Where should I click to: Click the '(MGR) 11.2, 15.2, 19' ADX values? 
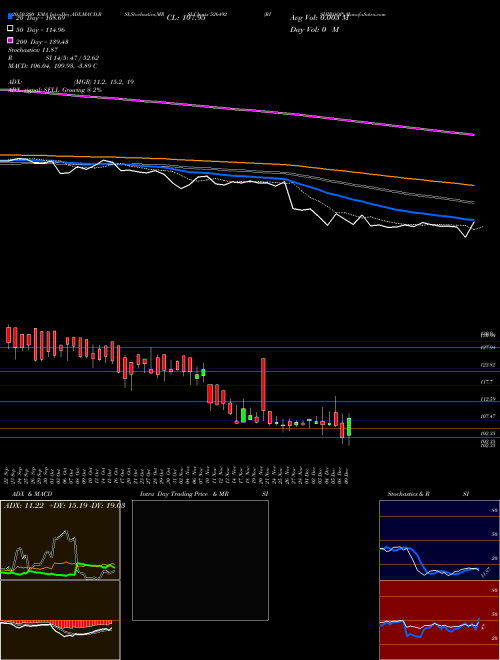[x=104, y=82]
